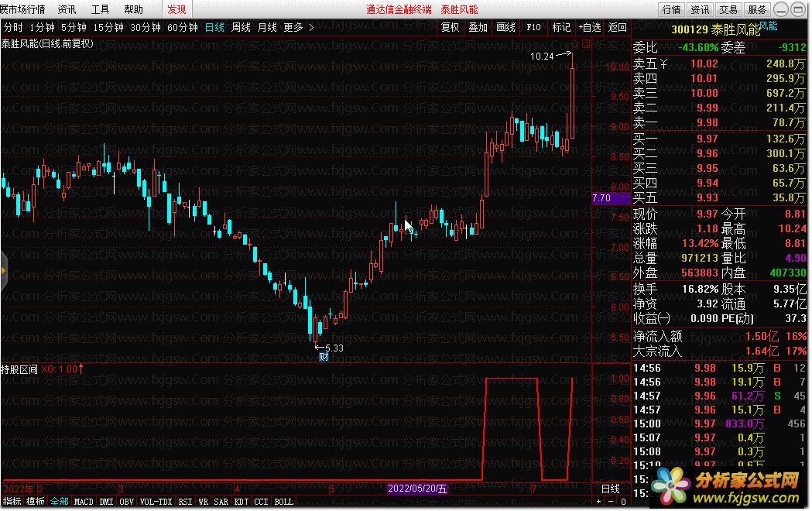Click the 指标 tab in the bottom bar

point(12,501)
